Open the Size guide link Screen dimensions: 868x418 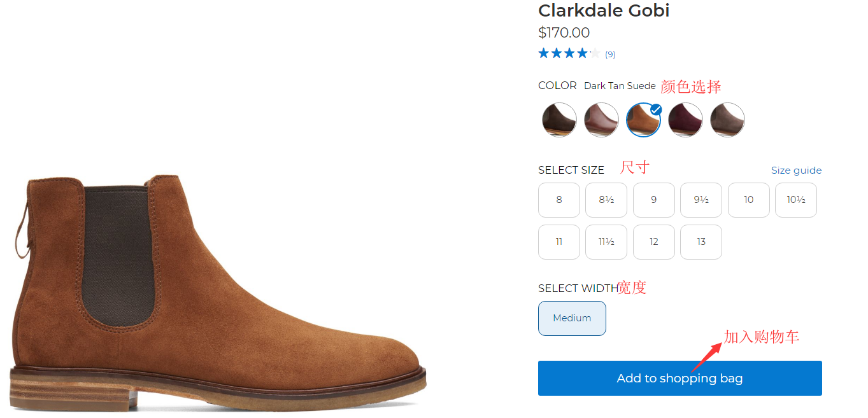796,171
